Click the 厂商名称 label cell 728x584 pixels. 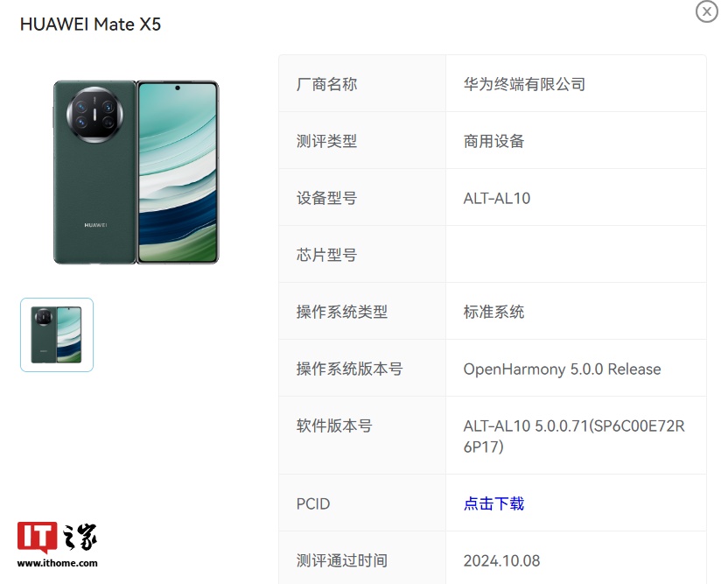click(362, 84)
